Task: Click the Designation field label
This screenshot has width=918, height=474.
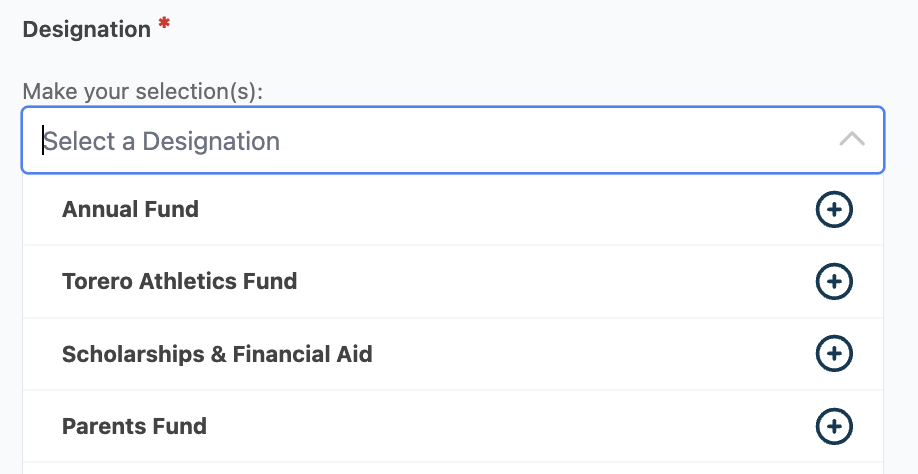Action: tap(86, 29)
